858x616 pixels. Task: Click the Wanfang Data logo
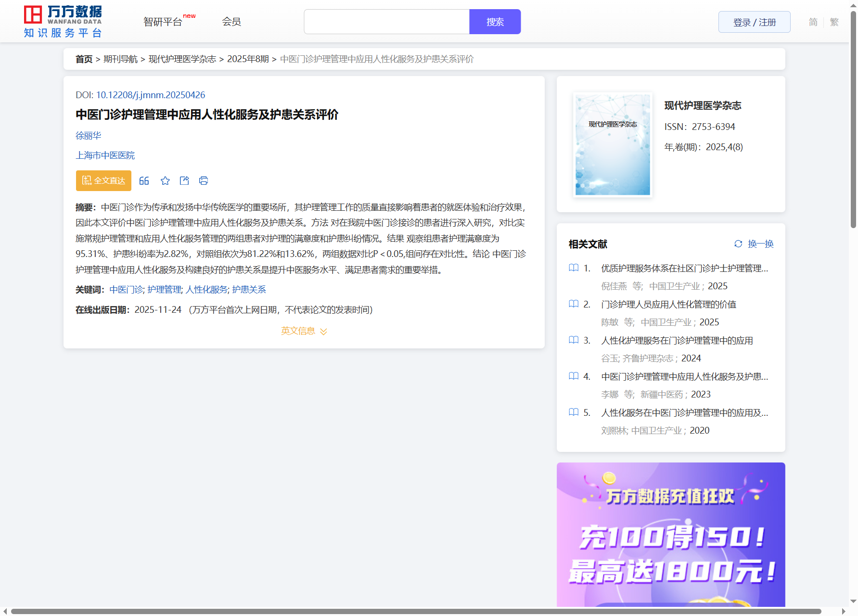coord(63,22)
